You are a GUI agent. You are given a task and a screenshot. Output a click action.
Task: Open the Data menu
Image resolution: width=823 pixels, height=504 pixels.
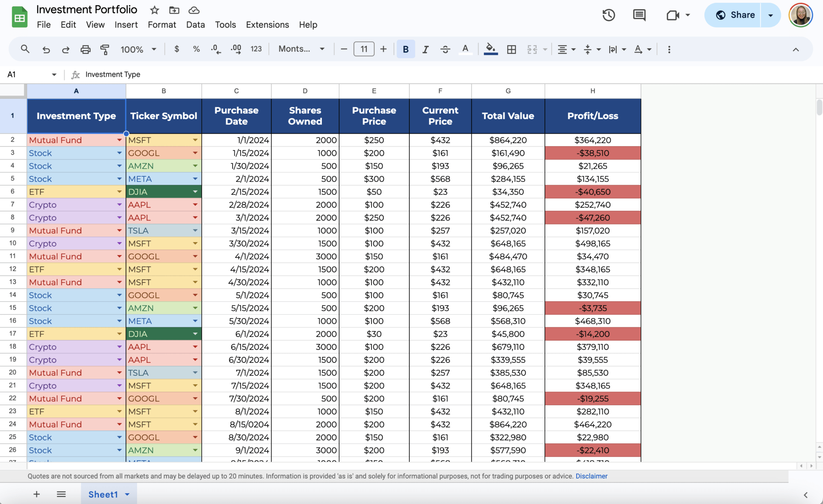click(195, 25)
